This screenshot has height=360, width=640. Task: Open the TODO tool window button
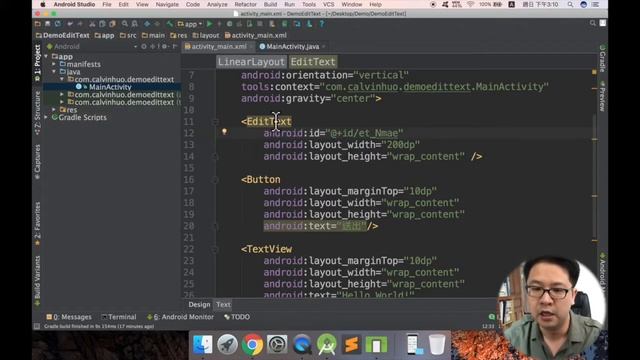[237, 317]
